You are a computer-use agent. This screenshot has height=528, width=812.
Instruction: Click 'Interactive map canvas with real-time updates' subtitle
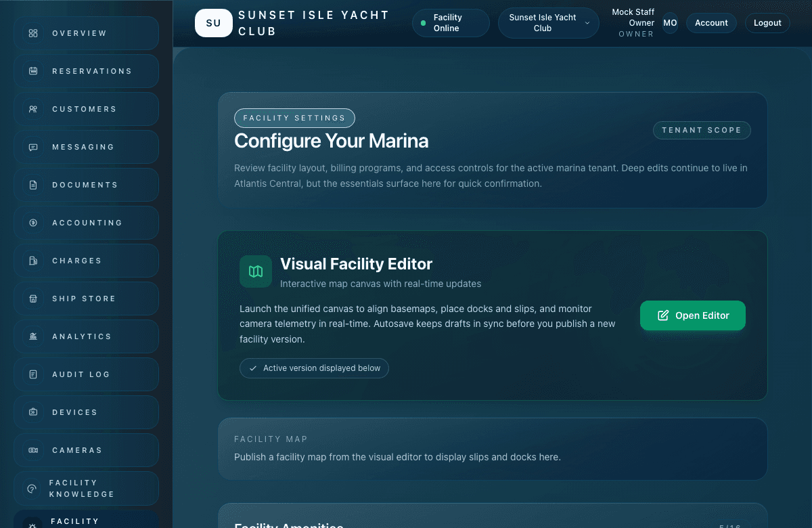tap(381, 284)
